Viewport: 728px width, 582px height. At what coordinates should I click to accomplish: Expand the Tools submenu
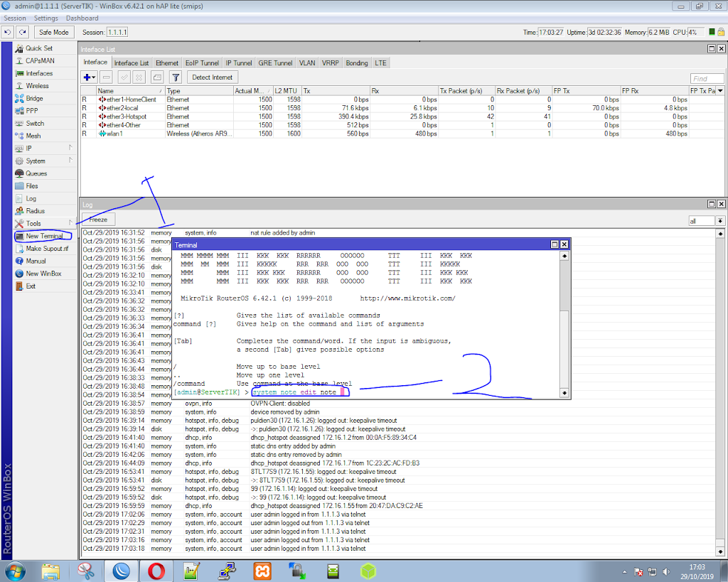click(45, 224)
